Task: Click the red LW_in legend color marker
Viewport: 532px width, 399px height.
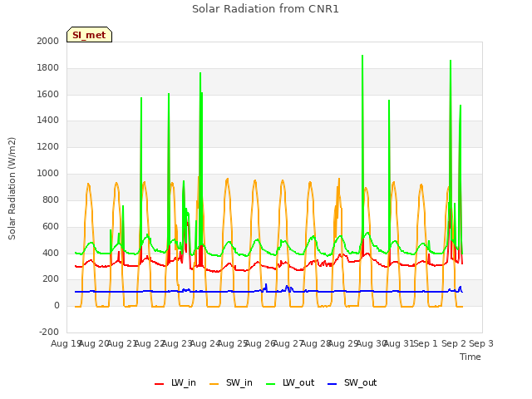Action: (x=159, y=384)
